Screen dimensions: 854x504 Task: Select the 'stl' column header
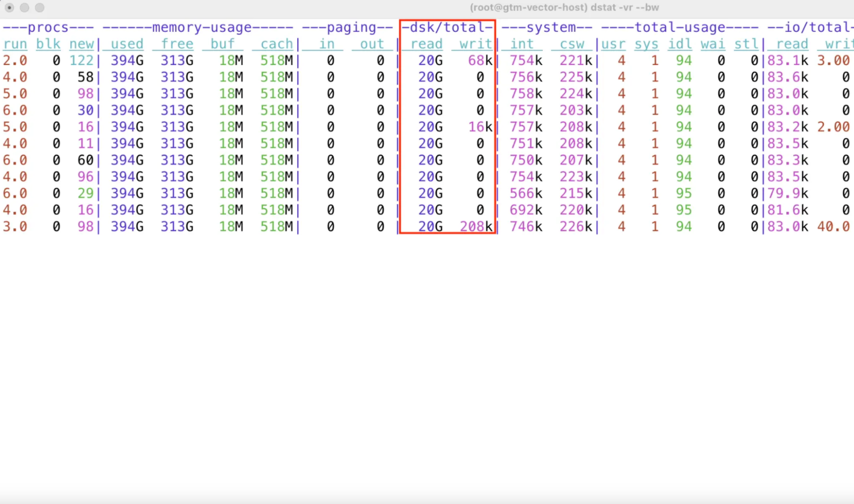747,44
